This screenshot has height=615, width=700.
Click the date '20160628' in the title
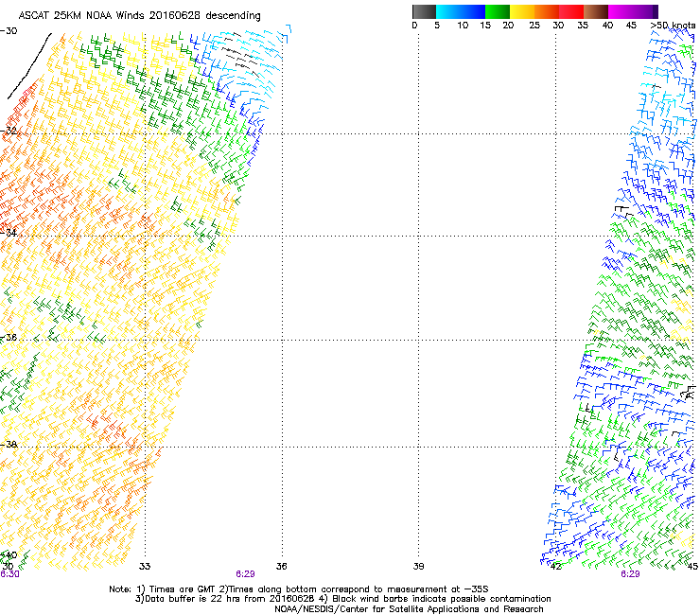tap(175, 15)
